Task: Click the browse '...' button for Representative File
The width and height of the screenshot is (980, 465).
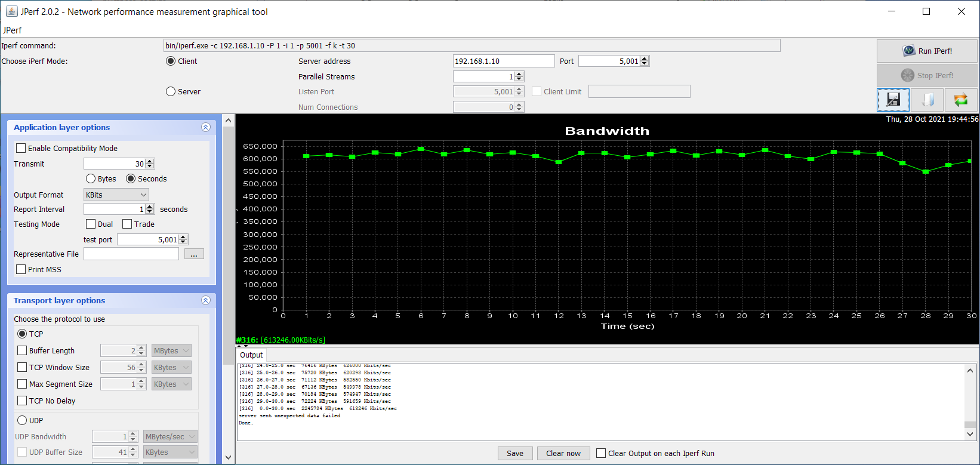Action: click(194, 254)
